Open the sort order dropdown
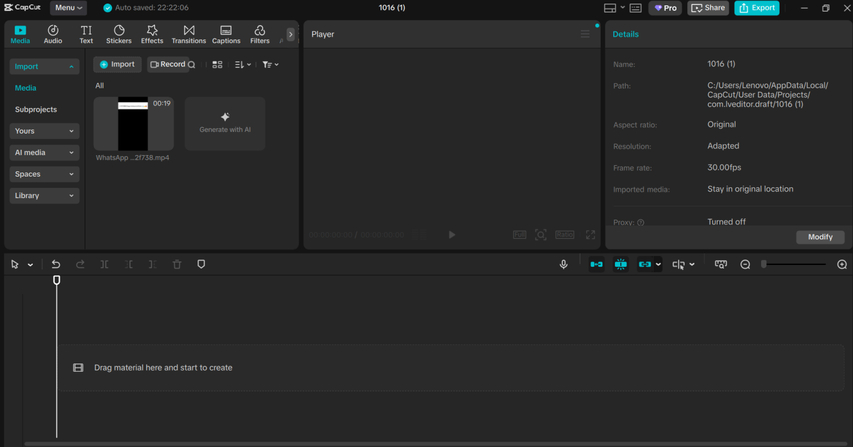 (243, 65)
